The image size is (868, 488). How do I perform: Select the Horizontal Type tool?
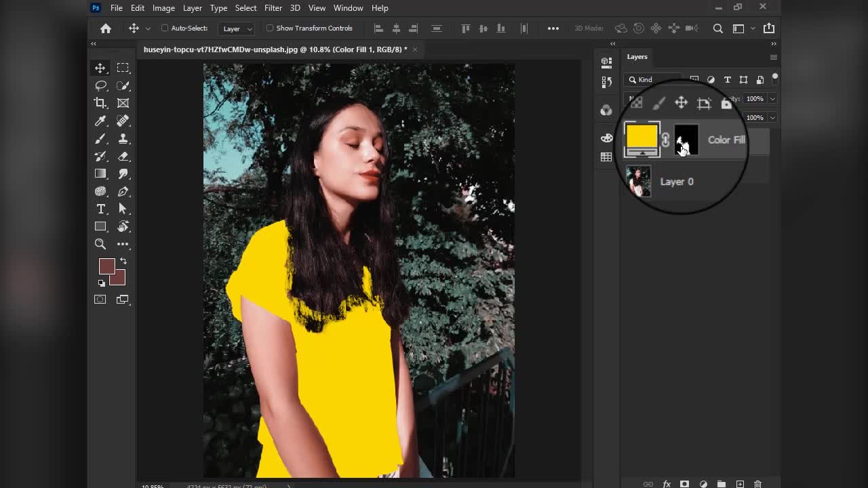point(100,209)
